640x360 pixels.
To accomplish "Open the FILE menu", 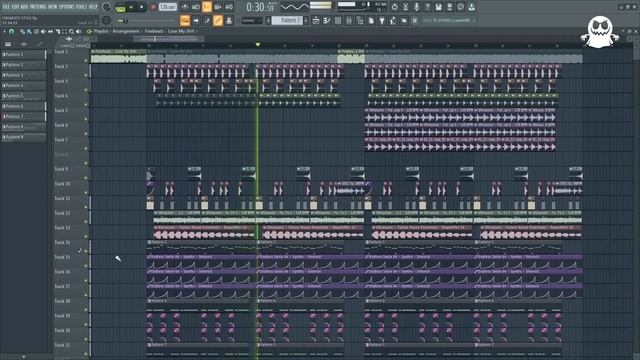I will pyautogui.click(x=6, y=7).
